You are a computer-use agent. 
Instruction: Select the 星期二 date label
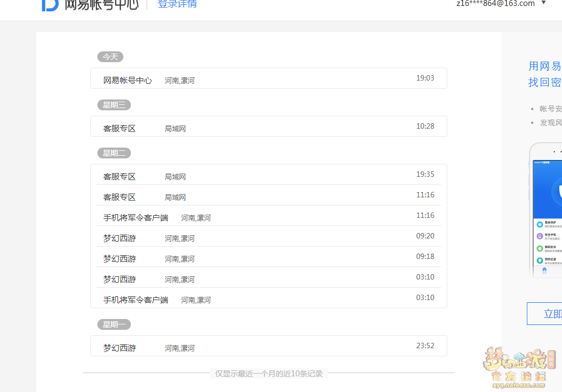[114, 153]
